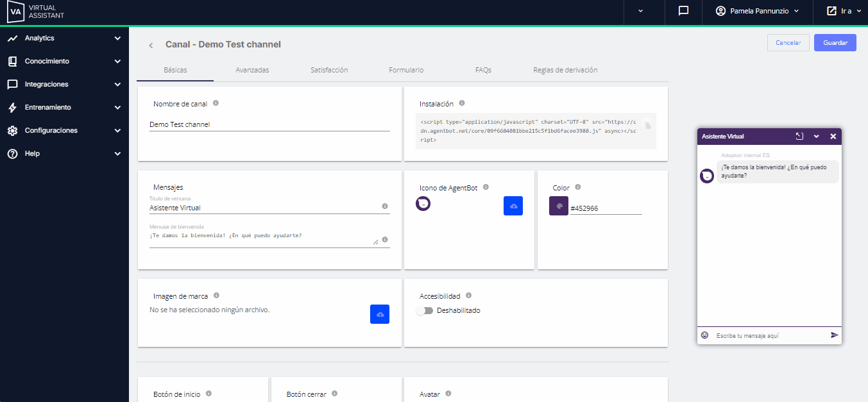
Task: Click the Cancelar button
Action: tap(788, 43)
